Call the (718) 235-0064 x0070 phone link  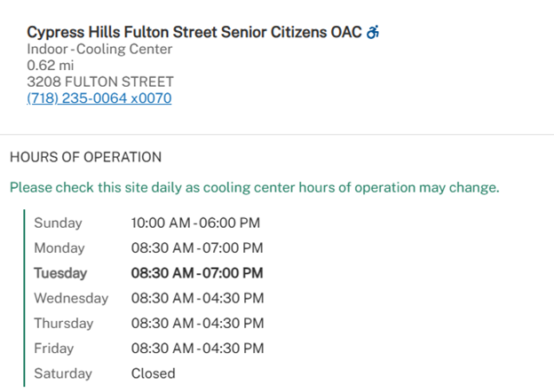(99, 98)
